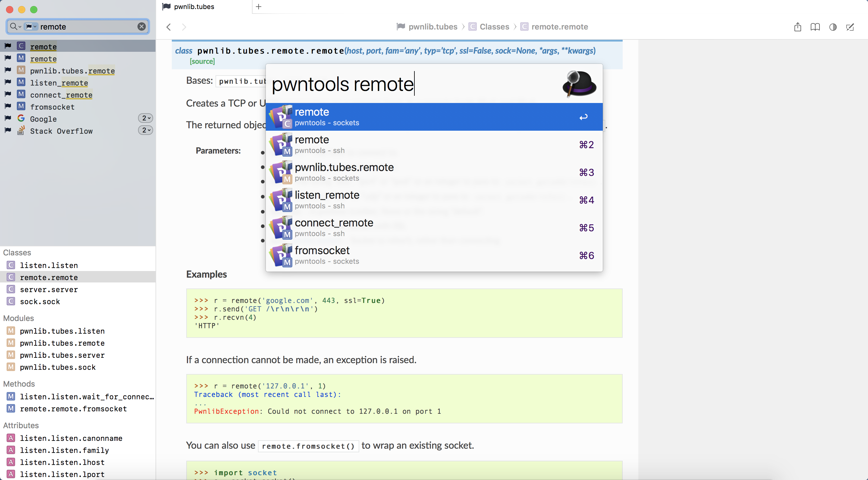Screen dimensions: 868x480
Task: Open the bookmarks book icon
Action: pos(815,27)
